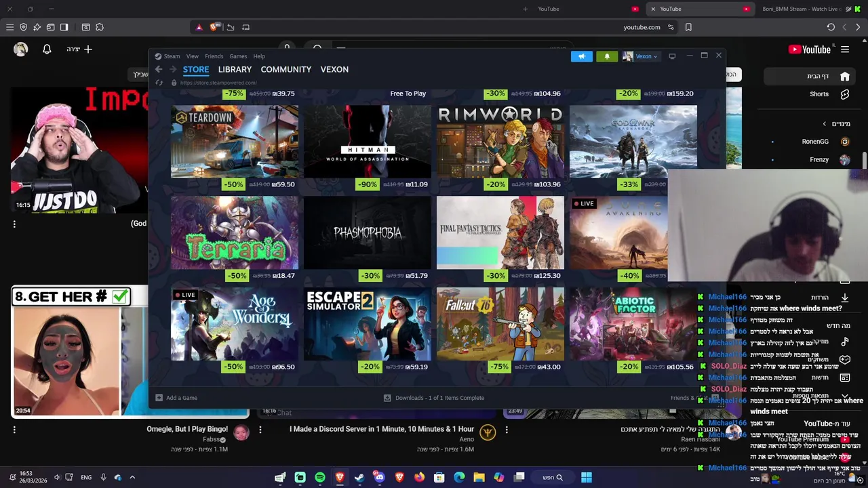
Task: Reload the YouTube page in browser
Action: pyautogui.click(x=831, y=27)
